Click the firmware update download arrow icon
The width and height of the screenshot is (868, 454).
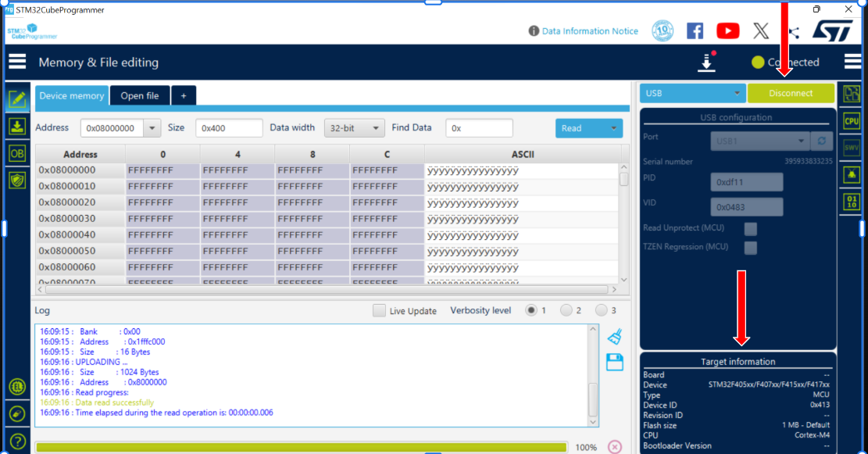click(x=706, y=63)
